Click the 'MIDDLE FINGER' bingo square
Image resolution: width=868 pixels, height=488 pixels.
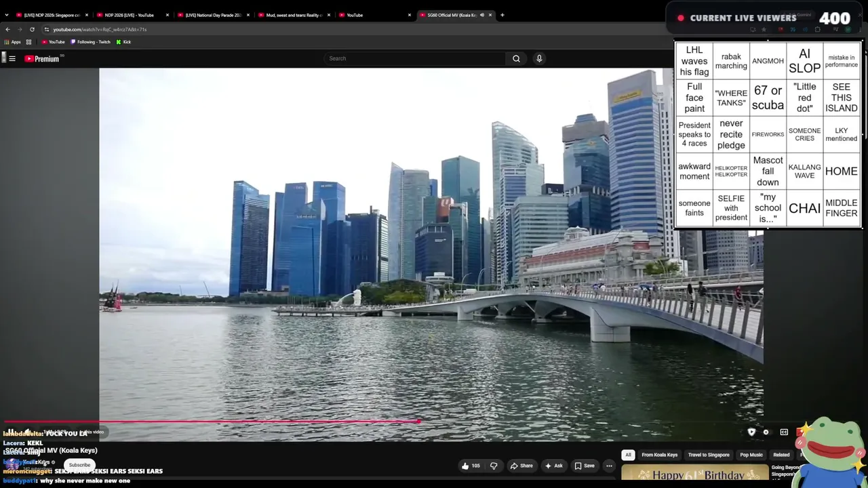point(842,208)
